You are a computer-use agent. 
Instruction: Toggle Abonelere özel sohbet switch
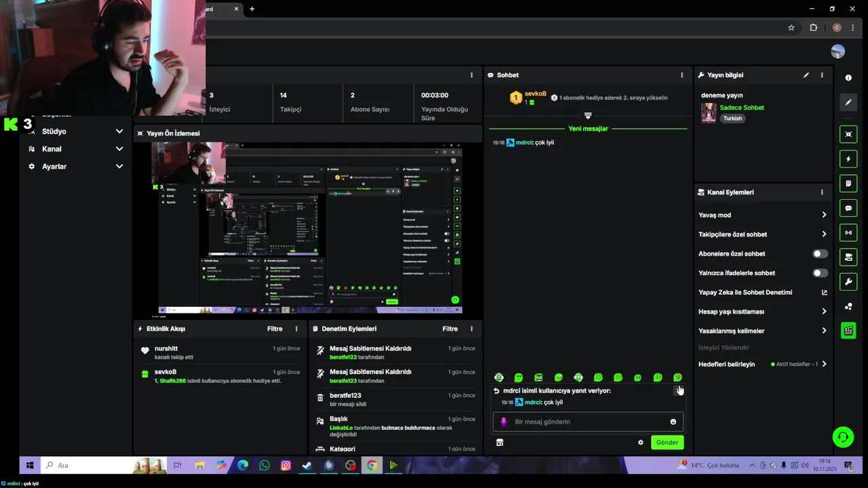point(820,253)
